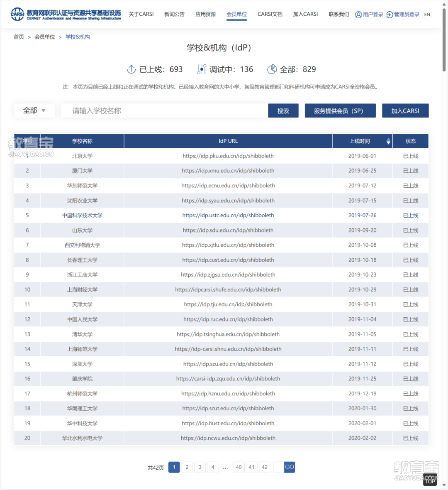Screen dimensions: 448x490
Task: Click date 2019-10-18 for 长春理工大学
Action: [363, 260]
